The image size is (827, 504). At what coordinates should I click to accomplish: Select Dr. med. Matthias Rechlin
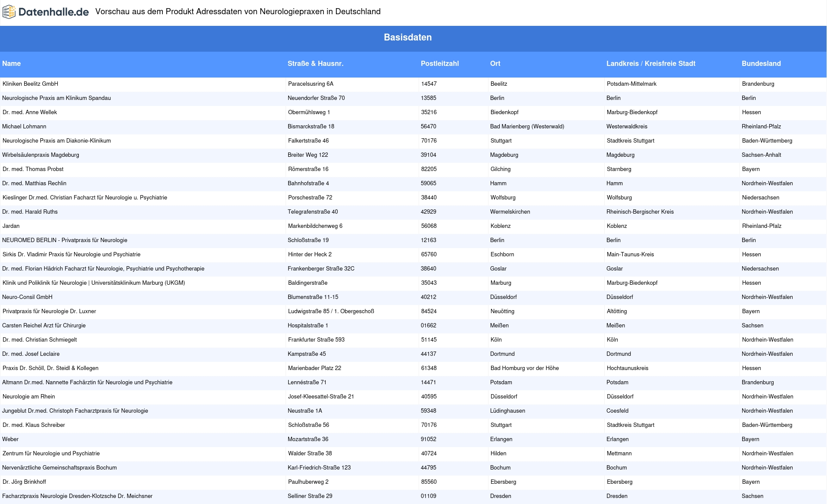(x=34, y=184)
